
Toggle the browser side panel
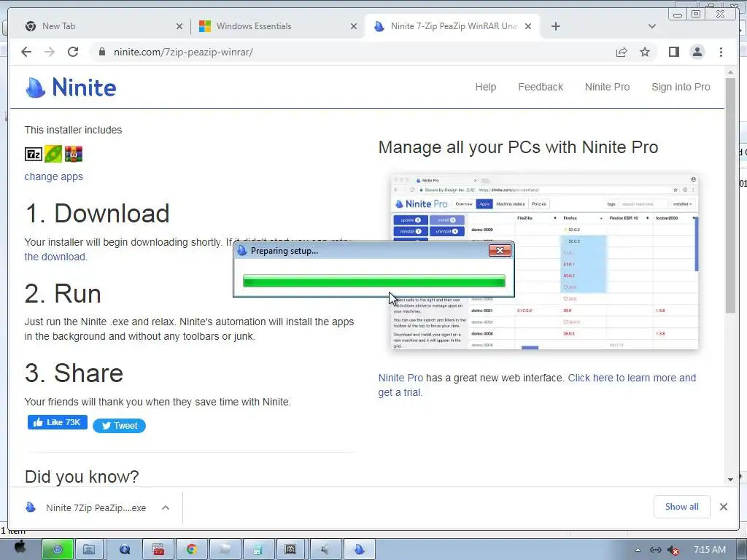pyautogui.click(x=673, y=52)
